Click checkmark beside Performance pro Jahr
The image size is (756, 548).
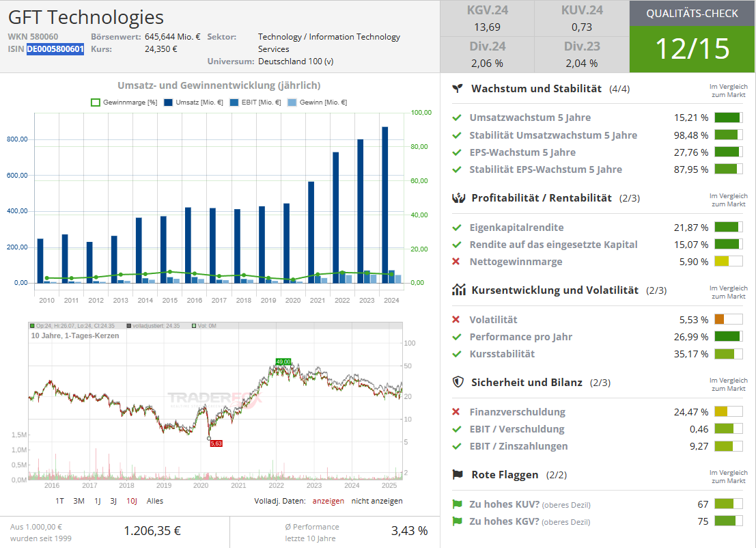coord(457,337)
